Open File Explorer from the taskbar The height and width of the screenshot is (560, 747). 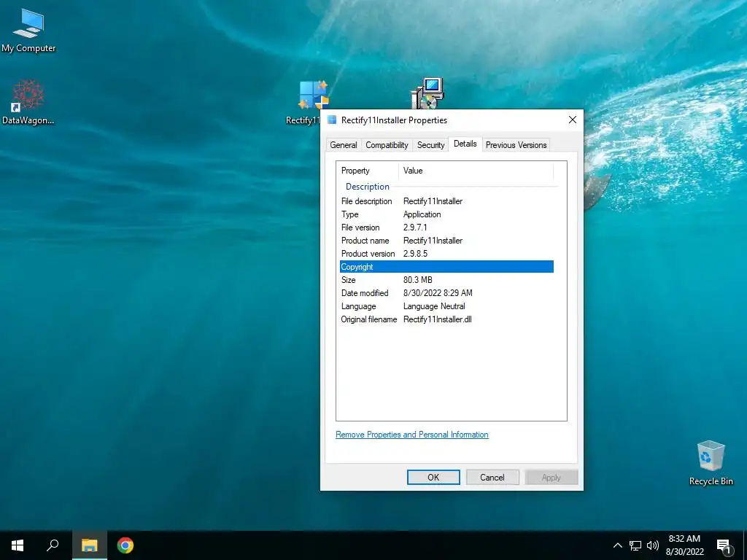(89, 545)
